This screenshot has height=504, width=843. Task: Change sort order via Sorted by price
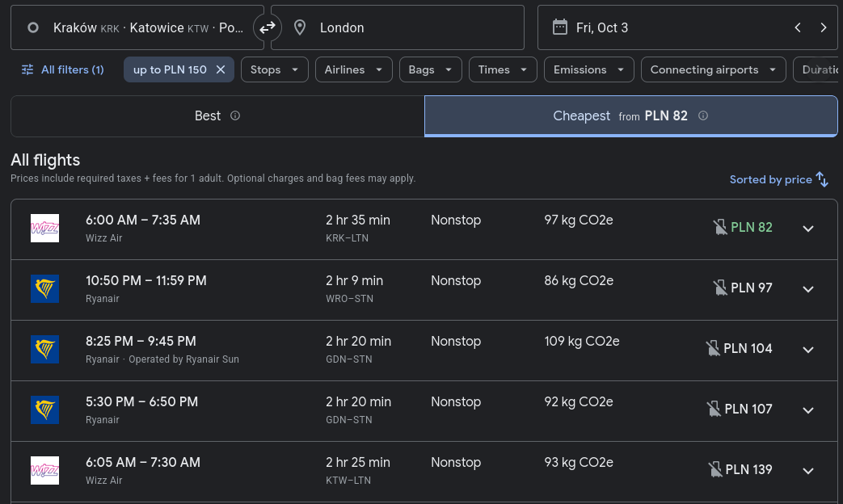[778, 179]
